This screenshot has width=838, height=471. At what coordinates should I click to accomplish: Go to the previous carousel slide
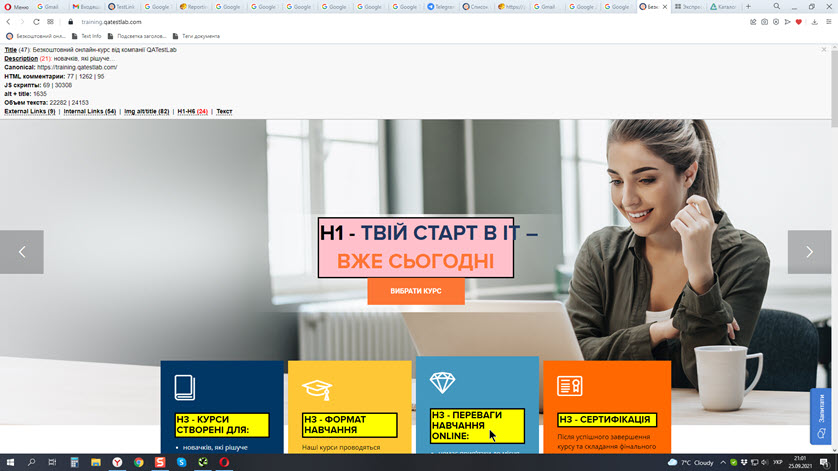click(x=21, y=252)
